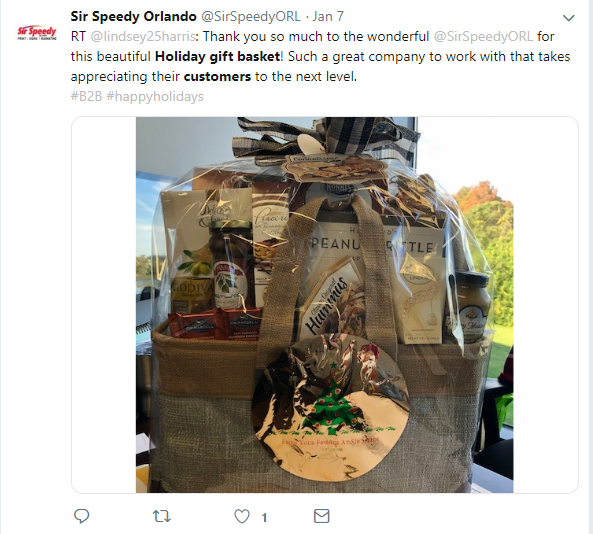593x534 pixels.
Task: Click the bold Holiday gift basket text
Action: click(x=217, y=57)
